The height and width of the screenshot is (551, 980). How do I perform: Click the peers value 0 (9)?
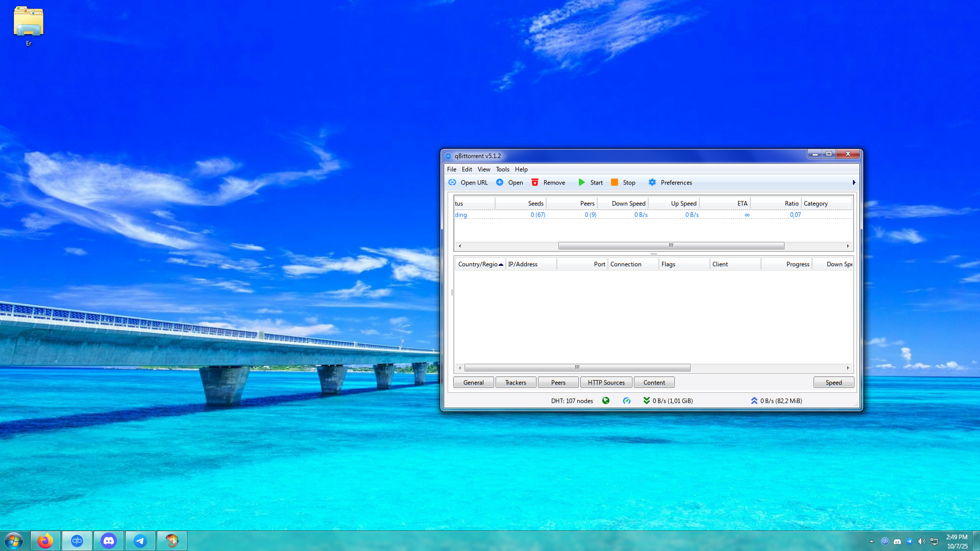click(x=591, y=215)
